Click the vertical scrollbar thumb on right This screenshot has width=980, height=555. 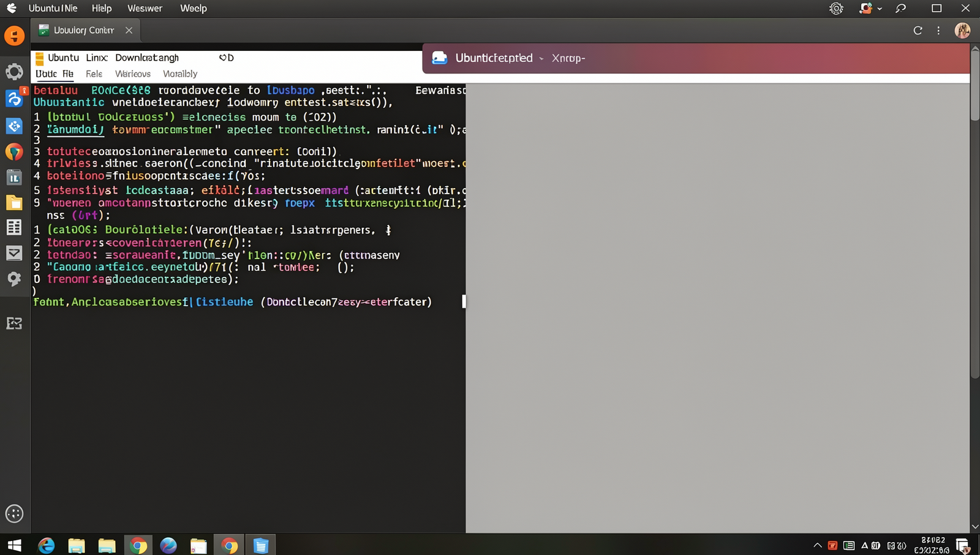click(975, 86)
